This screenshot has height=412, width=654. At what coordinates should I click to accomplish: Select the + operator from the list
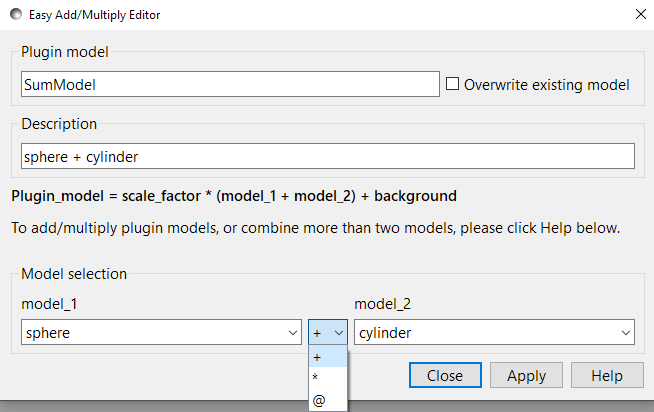pos(327,357)
